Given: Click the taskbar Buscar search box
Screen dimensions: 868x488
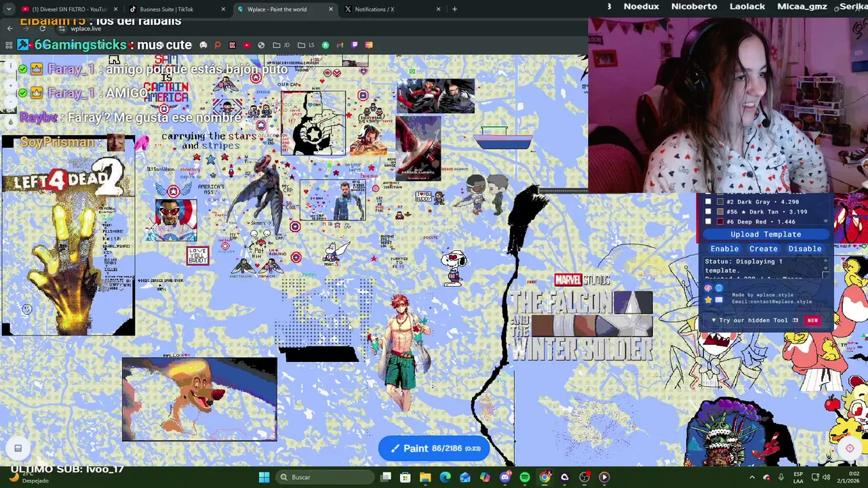Looking at the screenshot, I should coord(325,477).
